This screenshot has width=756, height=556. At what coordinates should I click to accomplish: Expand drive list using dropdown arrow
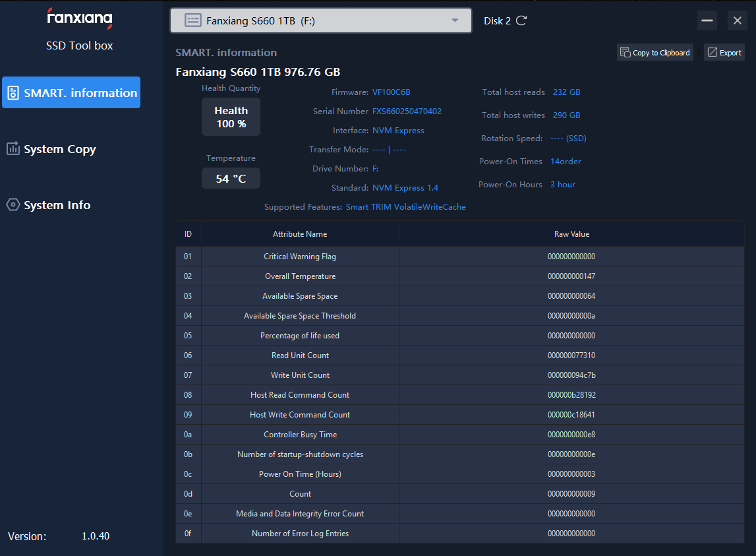(455, 20)
